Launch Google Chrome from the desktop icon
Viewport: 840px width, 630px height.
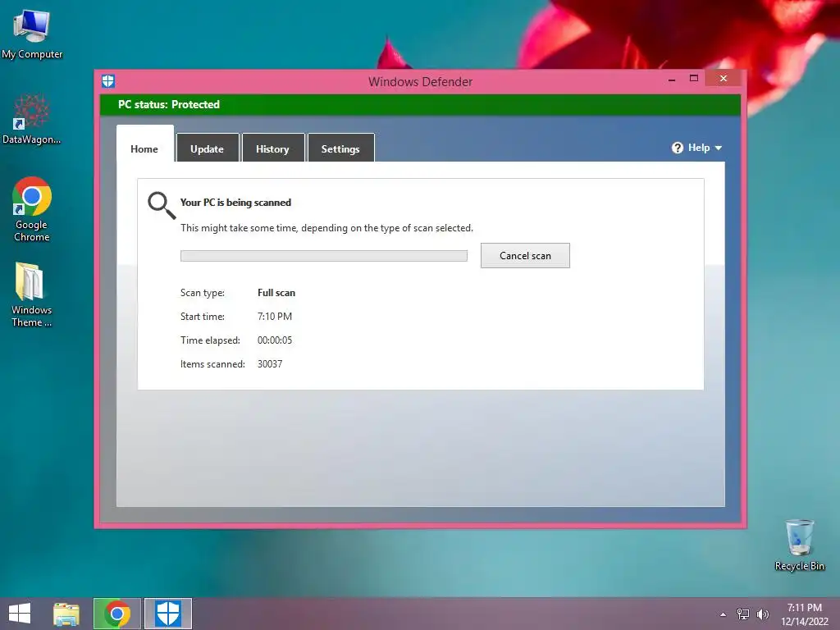point(32,209)
